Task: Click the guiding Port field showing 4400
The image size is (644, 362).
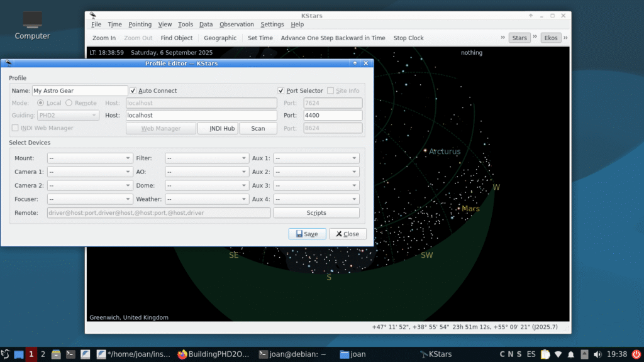Action: coord(332,116)
